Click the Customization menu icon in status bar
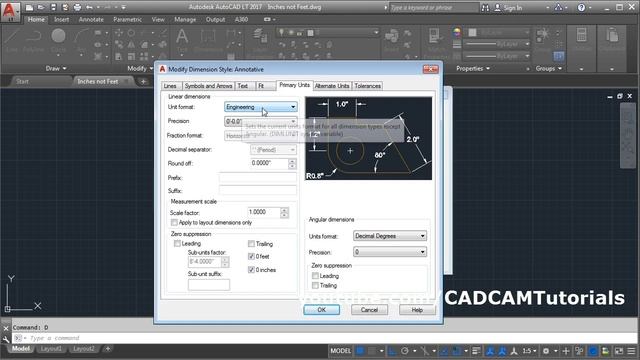 point(631,351)
